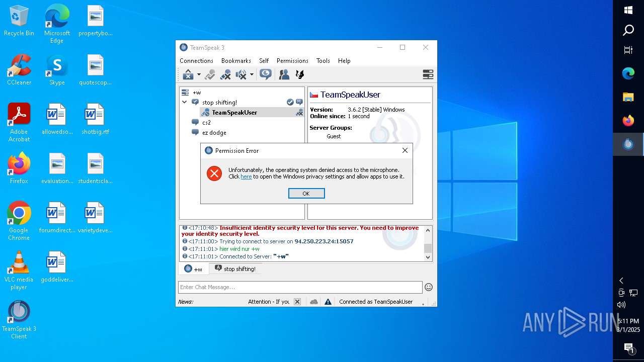644x362 pixels.
Task: Open the Connections menu
Action: pyautogui.click(x=196, y=61)
